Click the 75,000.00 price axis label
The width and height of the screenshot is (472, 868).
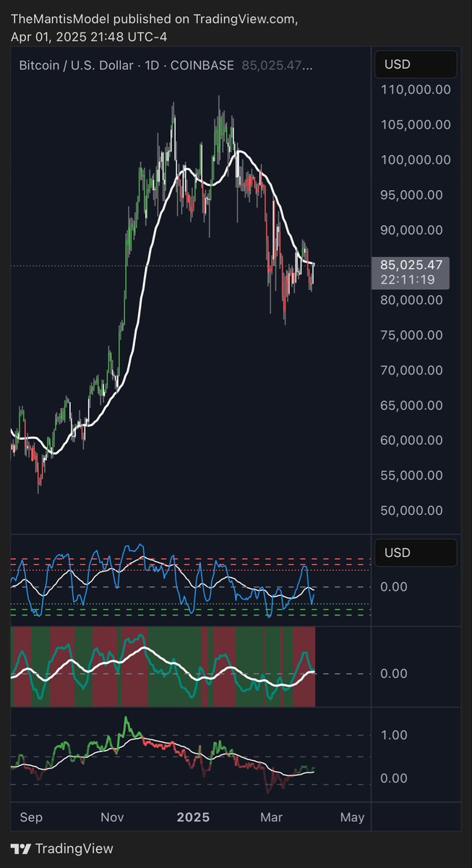pyautogui.click(x=412, y=335)
